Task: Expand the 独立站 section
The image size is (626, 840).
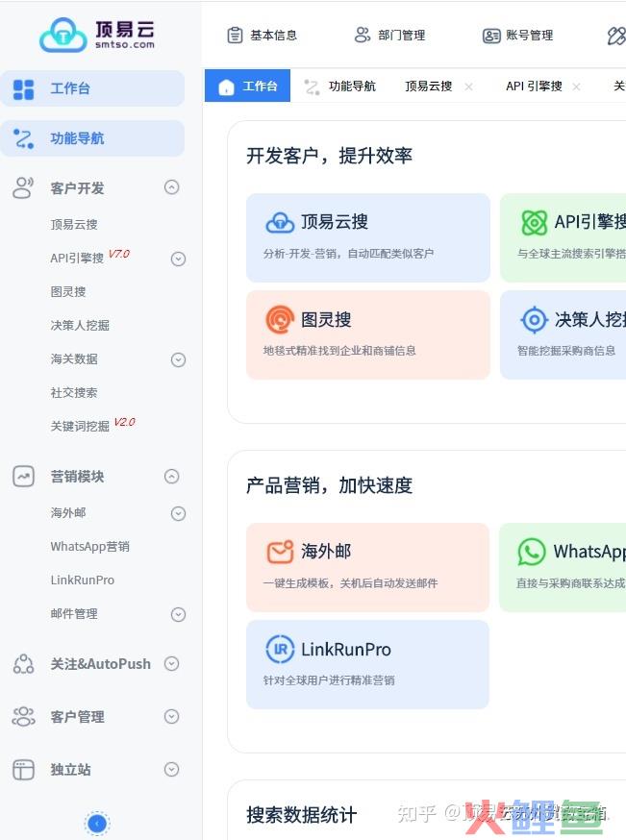Action: coord(171,769)
